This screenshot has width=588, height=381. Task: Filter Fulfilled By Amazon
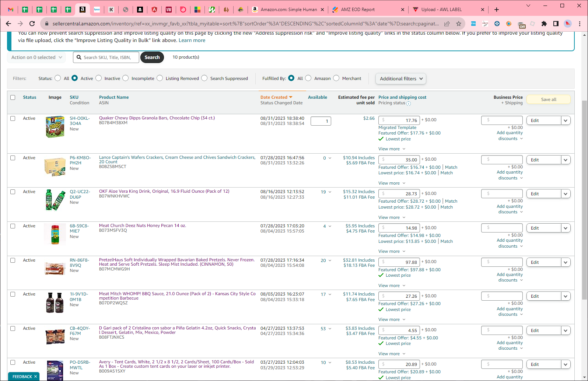(x=308, y=78)
